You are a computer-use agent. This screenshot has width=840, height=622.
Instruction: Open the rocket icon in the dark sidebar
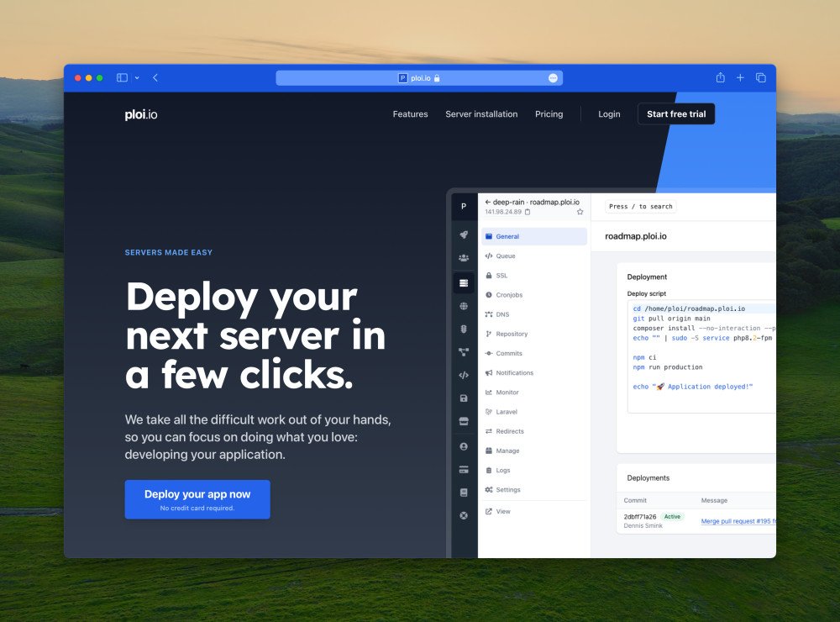(464, 235)
